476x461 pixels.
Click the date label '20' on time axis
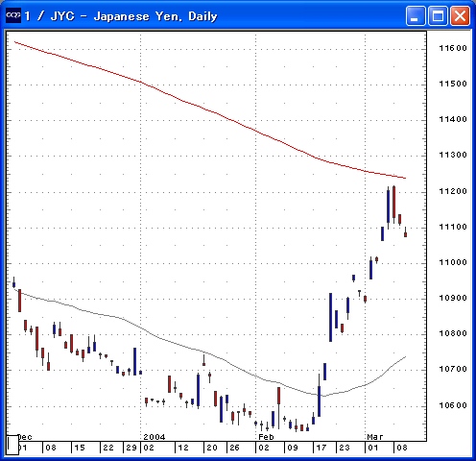click(x=212, y=448)
